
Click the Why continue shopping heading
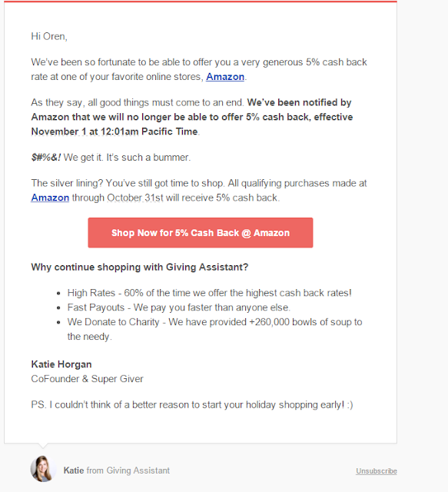coord(140,267)
